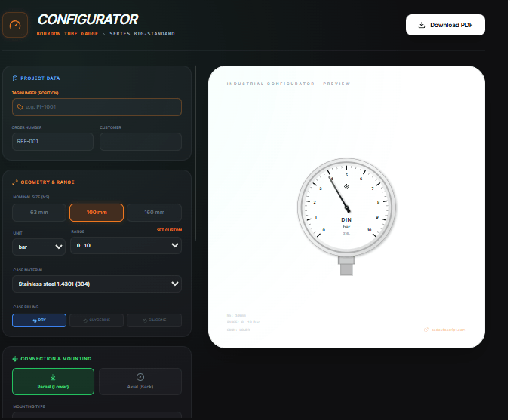The height and width of the screenshot is (420, 510).
Task: Open the cadautoscript.com link in preview
Action: click(444, 330)
